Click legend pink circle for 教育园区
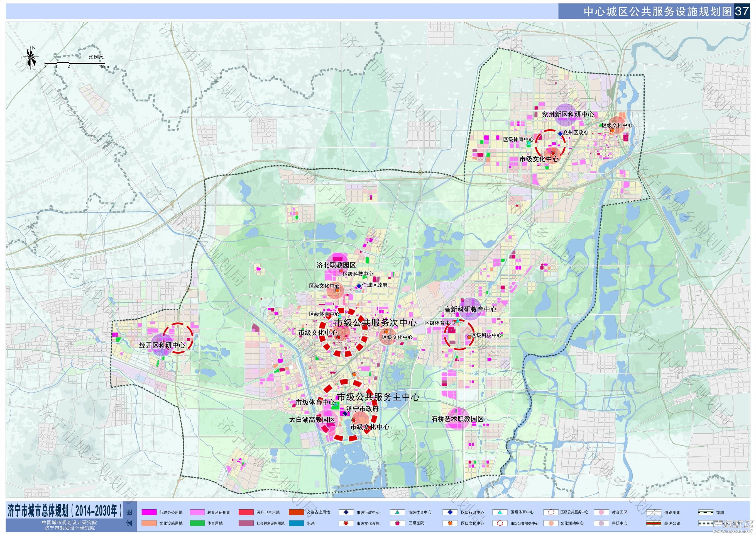Screen dimensions: 756x535 click(x=601, y=512)
